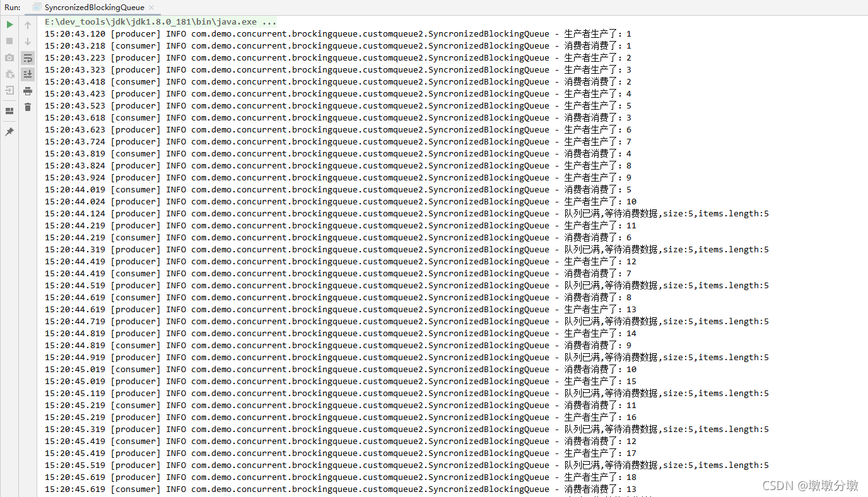
Task: Click the log line '消费者消费了: 4'
Action: (x=337, y=154)
